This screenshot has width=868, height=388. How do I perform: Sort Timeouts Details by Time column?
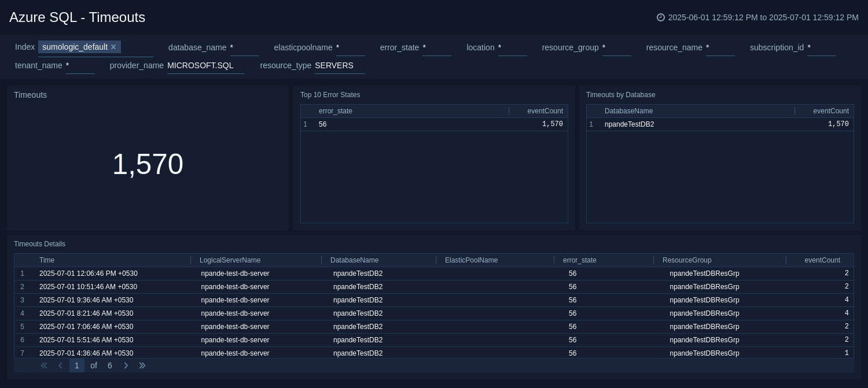point(47,260)
